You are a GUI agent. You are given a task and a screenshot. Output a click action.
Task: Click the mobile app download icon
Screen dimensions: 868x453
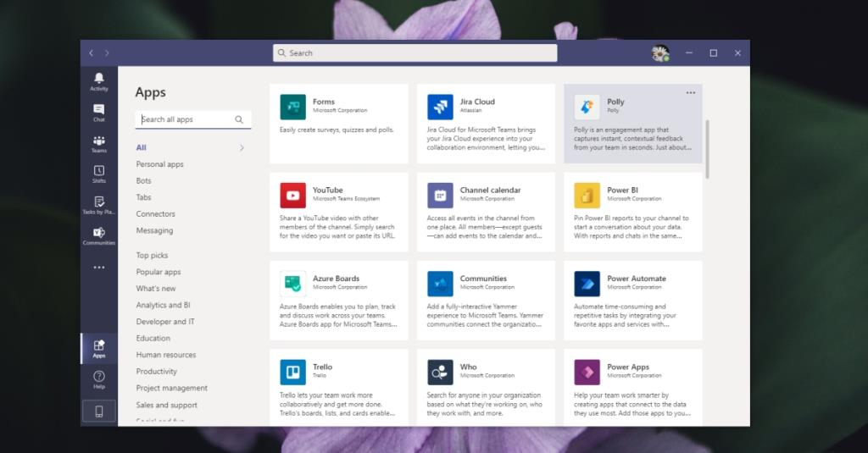click(99, 411)
